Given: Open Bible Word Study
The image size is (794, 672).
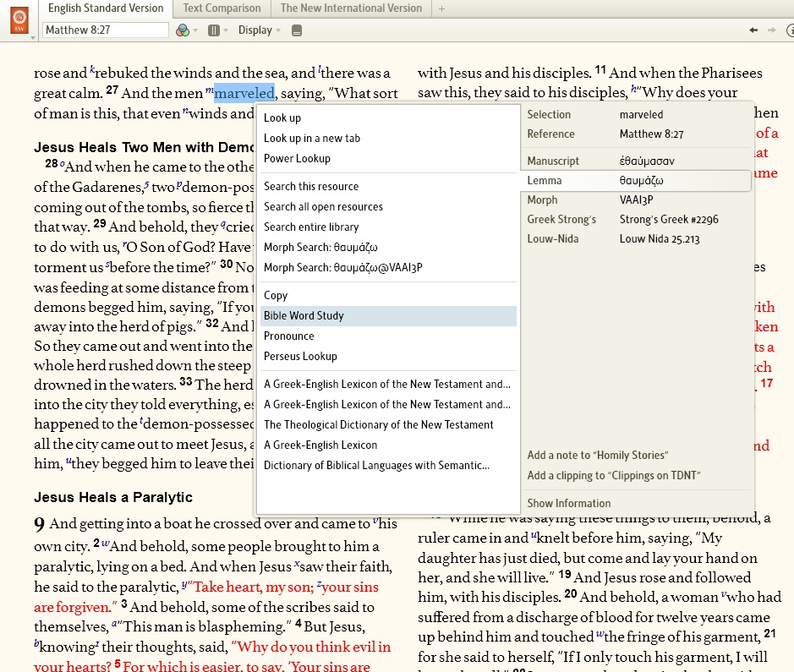Looking at the screenshot, I should pos(387,316).
